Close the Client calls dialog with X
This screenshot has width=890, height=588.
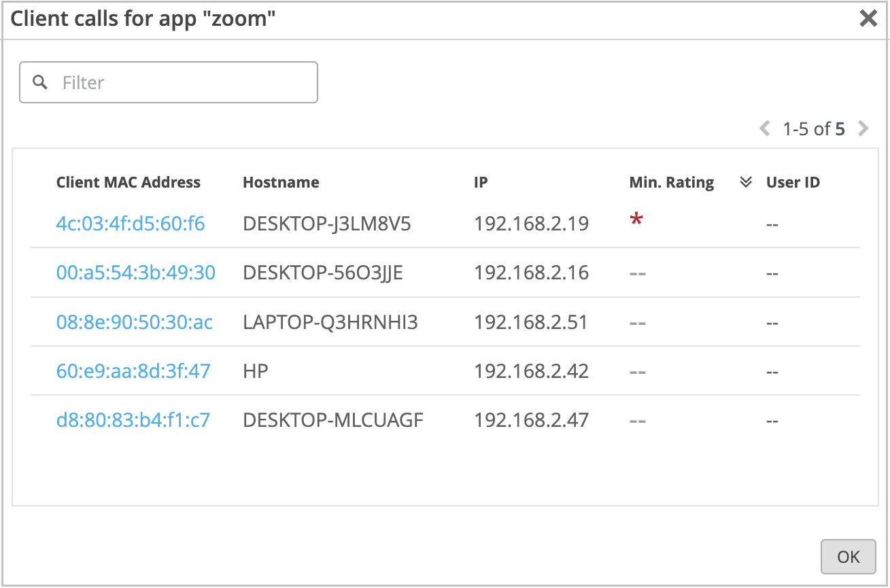pyautogui.click(x=868, y=18)
